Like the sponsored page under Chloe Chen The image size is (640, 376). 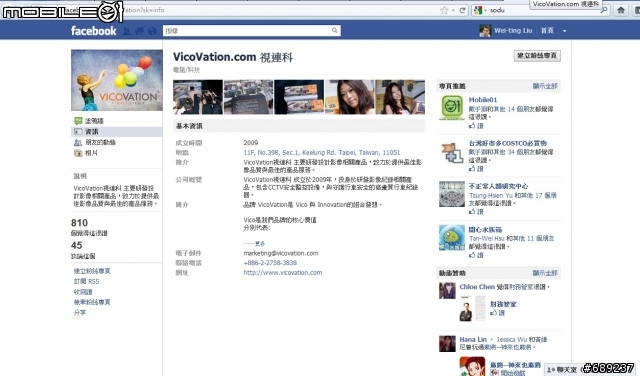click(498, 313)
